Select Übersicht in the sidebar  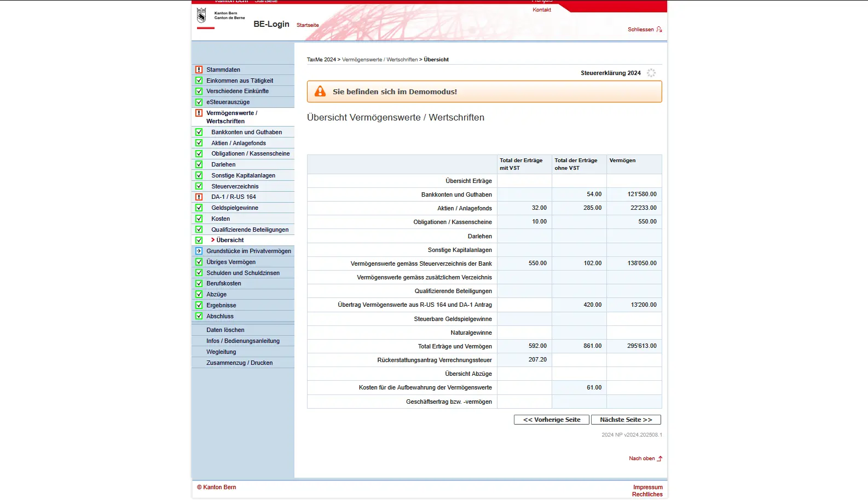[230, 240]
